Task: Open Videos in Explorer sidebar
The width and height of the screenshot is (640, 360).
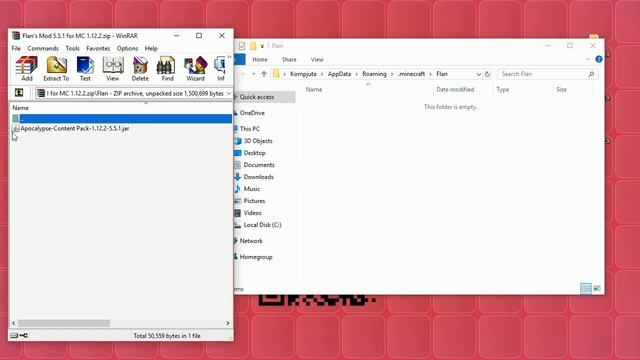Action: coord(252,213)
